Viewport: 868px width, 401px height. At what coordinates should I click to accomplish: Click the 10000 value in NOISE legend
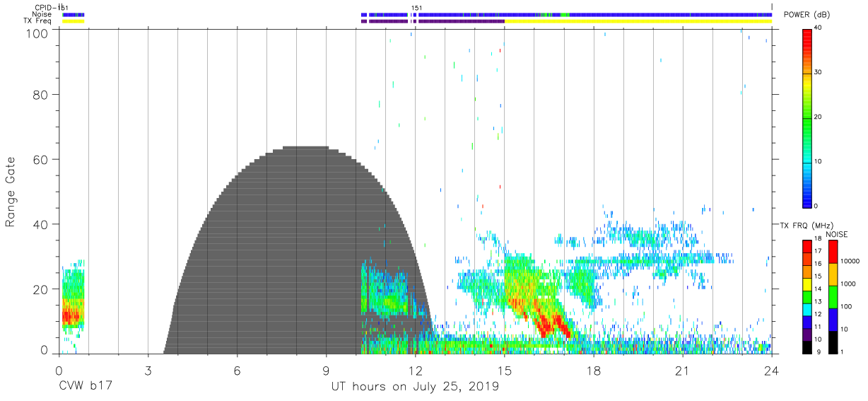coord(850,261)
